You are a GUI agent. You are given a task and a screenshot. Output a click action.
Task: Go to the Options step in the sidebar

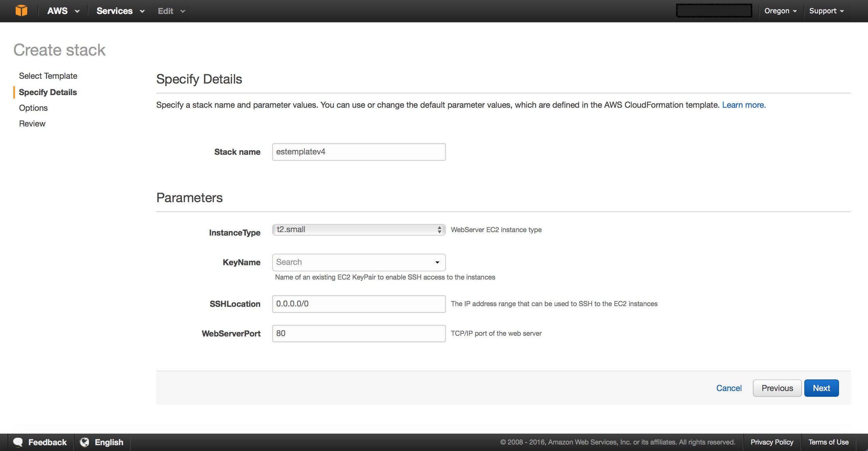pyautogui.click(x=33, y=108)
